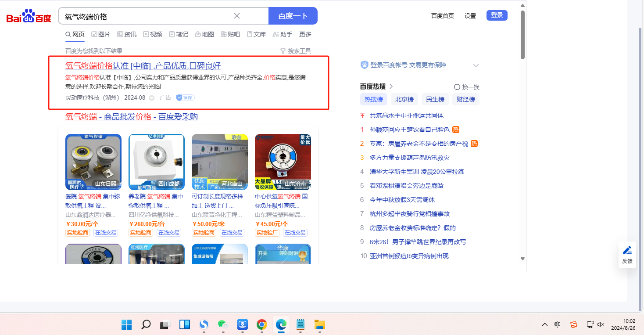Open Google Chrome from the taskbar
Image resolution: width=644 pixels, height=335 pixels.
pyautogui.click(x=262, y=325)
